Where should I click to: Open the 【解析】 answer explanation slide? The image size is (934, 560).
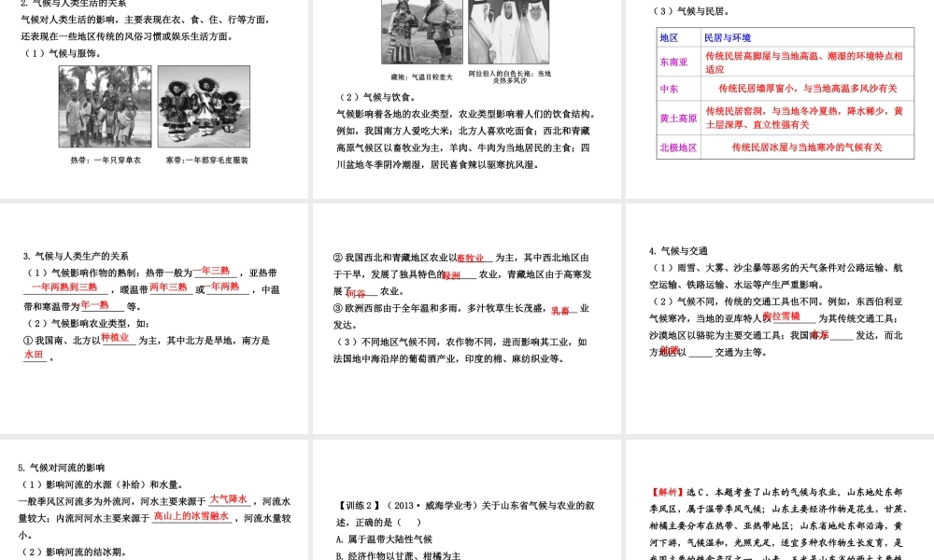[780, 500]
